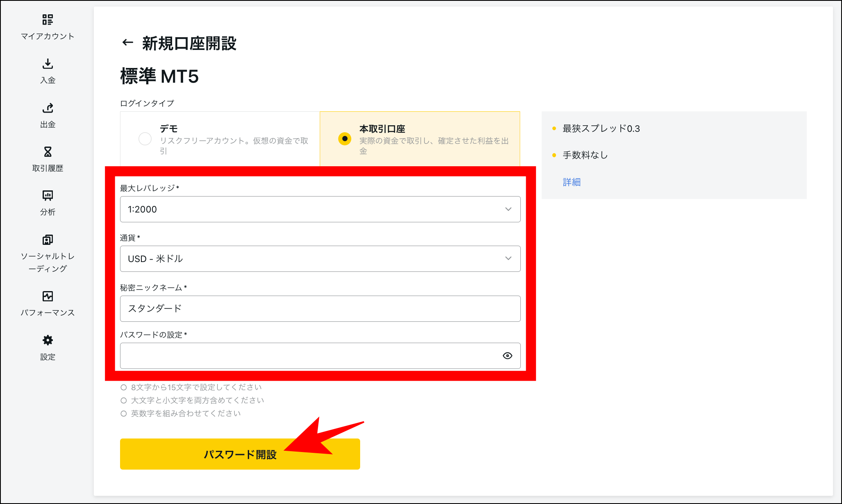Click the chevron arrow in leverage dropdown
Image resolution: width=842 pixels, height=504 pixels.
click(x=508, y=209)
